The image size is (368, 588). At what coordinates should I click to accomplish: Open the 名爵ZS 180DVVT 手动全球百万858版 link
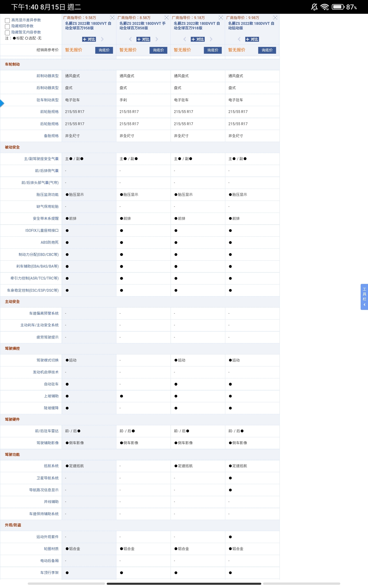point(142,26)
